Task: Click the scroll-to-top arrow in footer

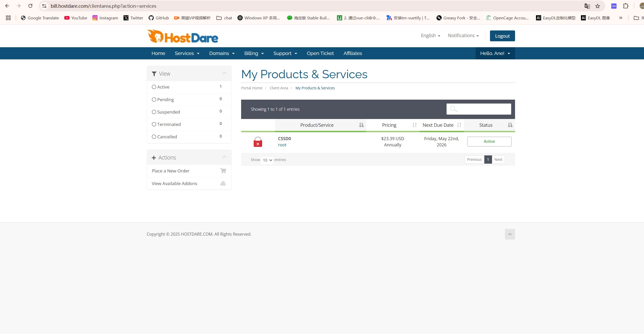Action: click(x=510, y=234)
